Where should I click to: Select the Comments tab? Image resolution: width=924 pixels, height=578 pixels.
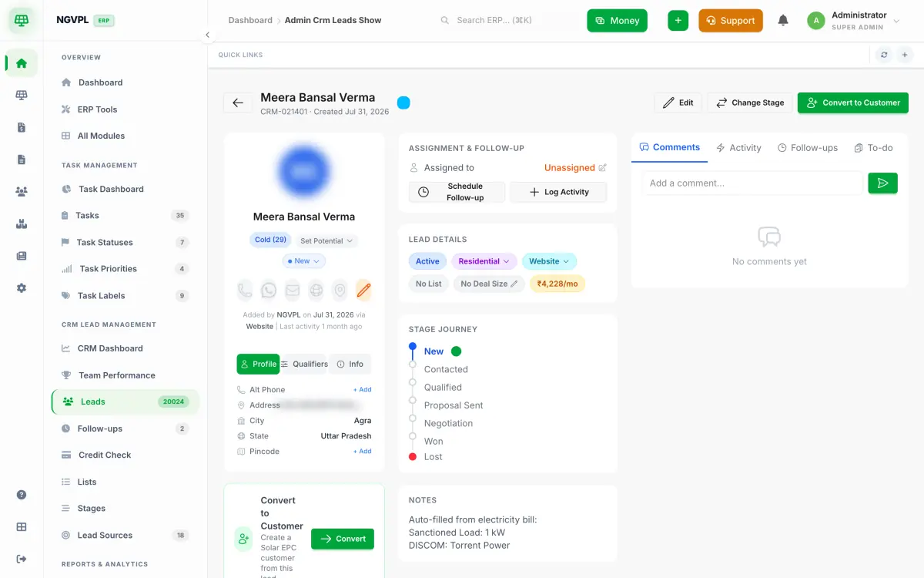(669, 147)
